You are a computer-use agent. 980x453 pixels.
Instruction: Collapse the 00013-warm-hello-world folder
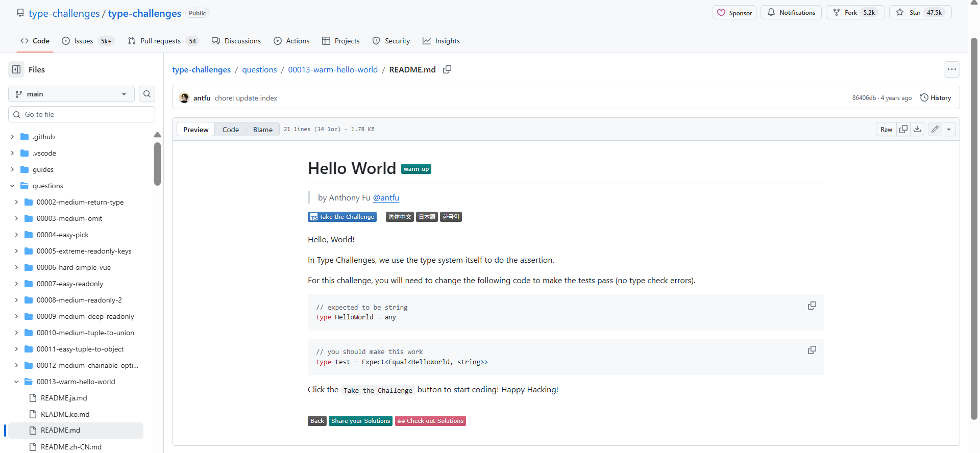16,382
